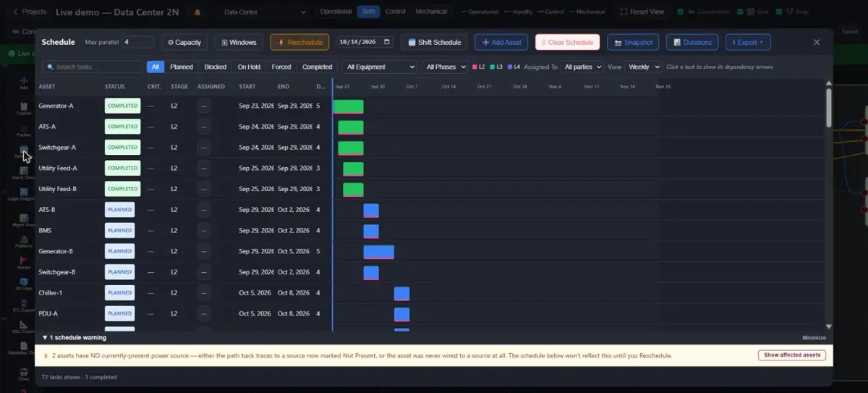Click the Windows button
The height and width of the screenshot is (393, 868).
tap(239, 42)
